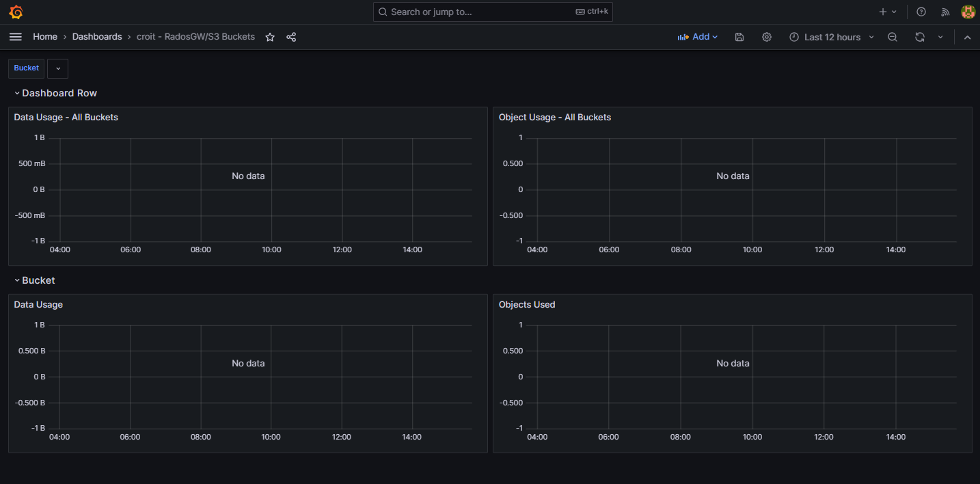Screen dimensions: 980x484
Task: Open the Bucket variable dropdown
Action: tap(57, 68)
